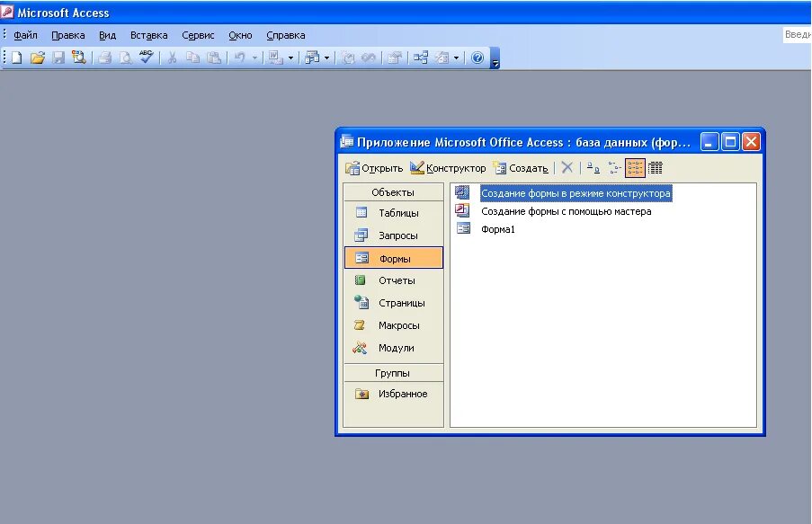Expand the Analyze dropdown arrow

click(x=326, y=58)
